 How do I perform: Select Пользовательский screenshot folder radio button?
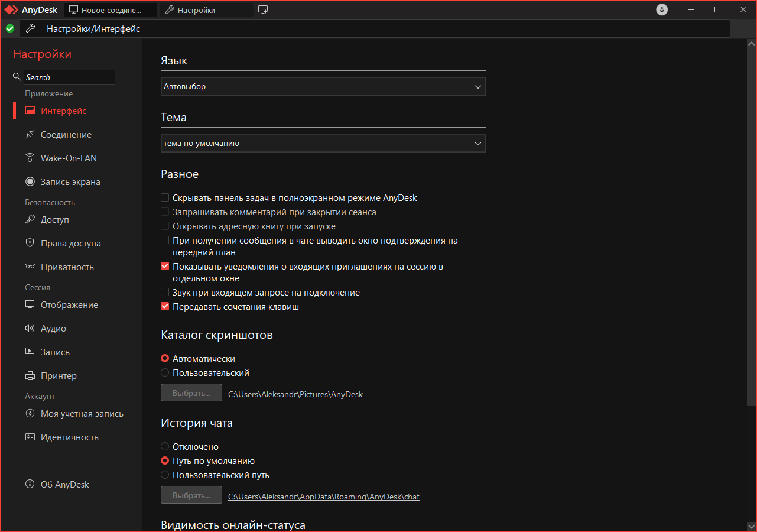click(165, 373)
